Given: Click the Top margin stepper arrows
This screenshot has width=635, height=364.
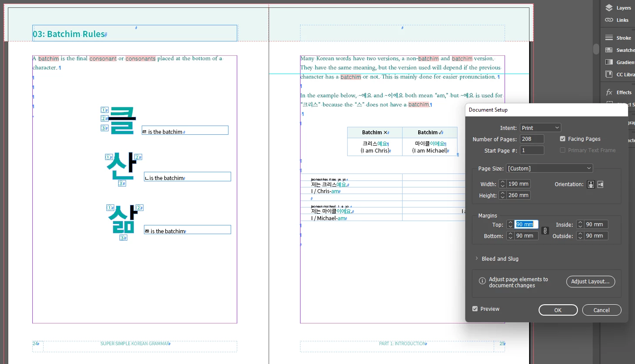Looking at the screenshot, I should coord(510,225).
